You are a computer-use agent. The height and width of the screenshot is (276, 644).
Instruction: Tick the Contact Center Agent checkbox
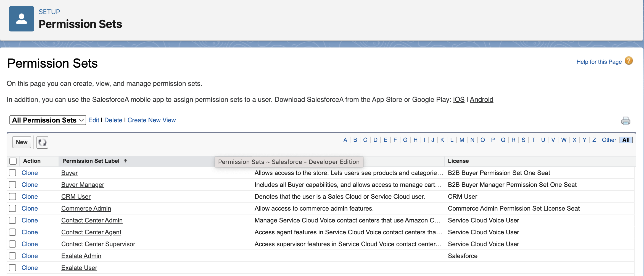click(12, 232)
